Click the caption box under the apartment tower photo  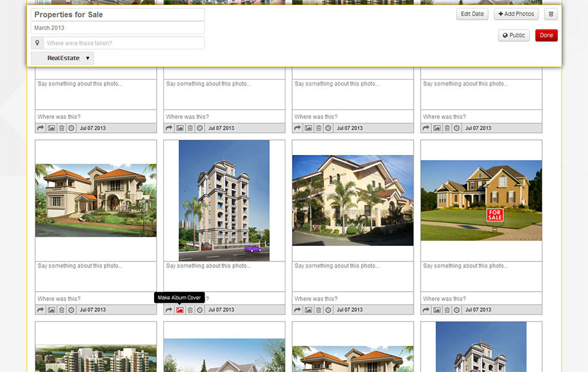pos(224,277)
